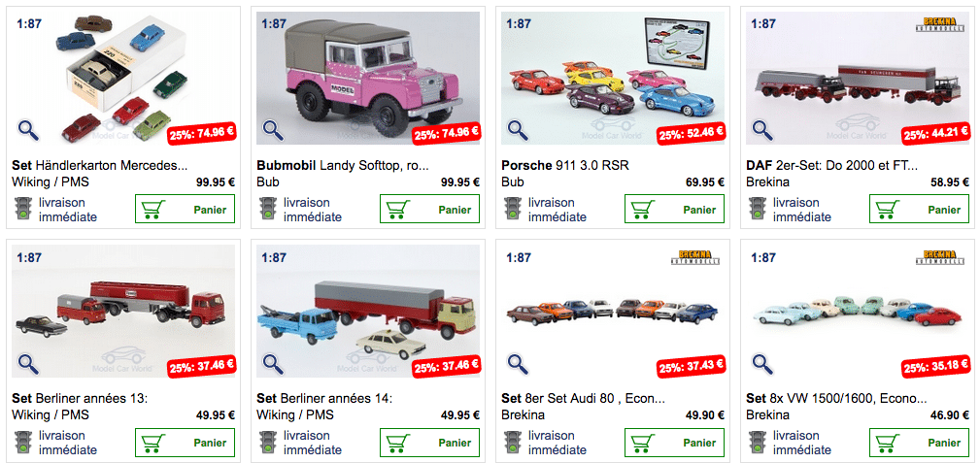Click magnifier on VW 1500/1600 set image
Image resolution: width=980 pixels, height=463 pixels.
pyautogui.click(x=762, y=363)
